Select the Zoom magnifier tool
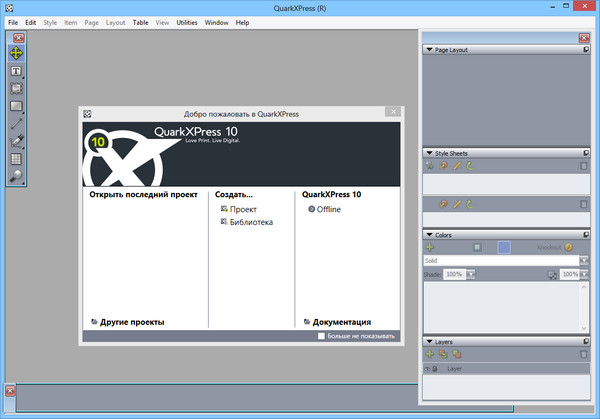This screenshot has width=600, height=419. (16, 176)
